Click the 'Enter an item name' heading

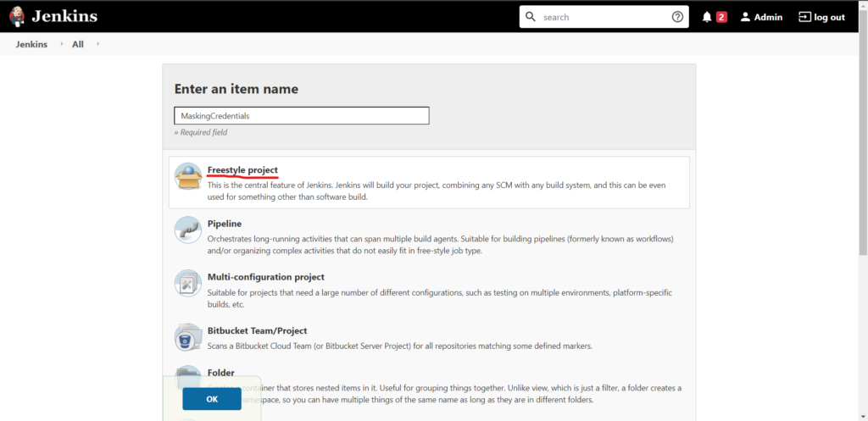click(236, 89)
